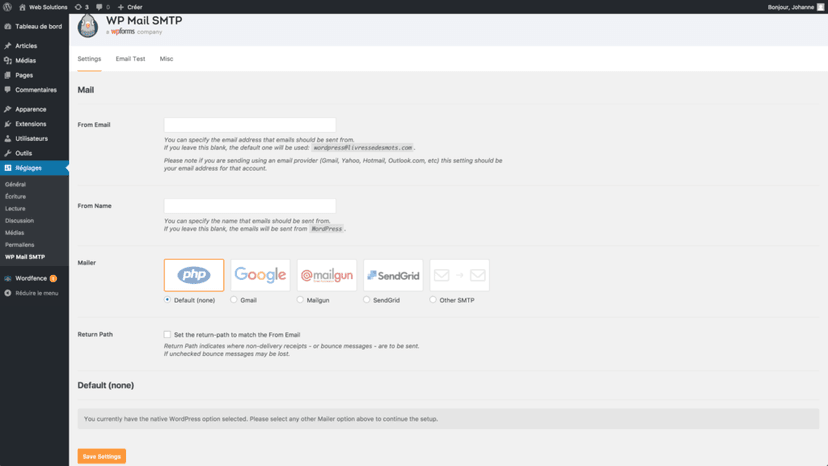
Task: Open Lecture settings submenu
Action: [x=15, y=209]
